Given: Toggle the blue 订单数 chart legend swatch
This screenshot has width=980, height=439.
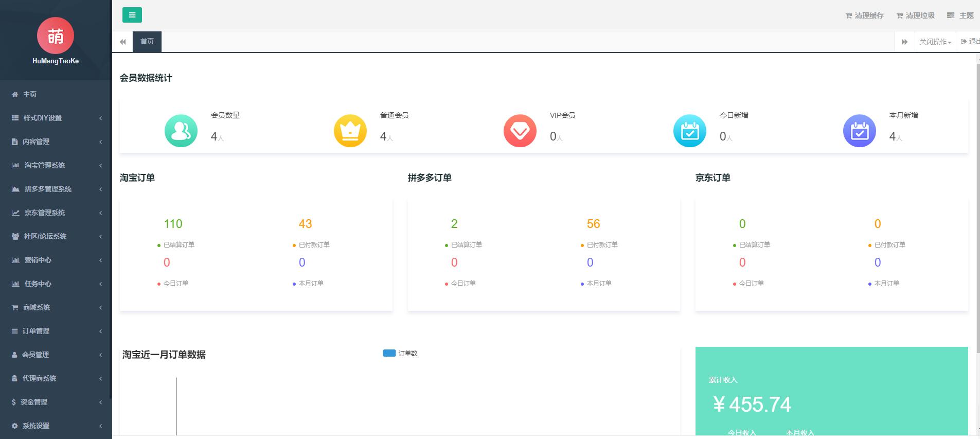Looking at the screenshot, I should point(389,353).
